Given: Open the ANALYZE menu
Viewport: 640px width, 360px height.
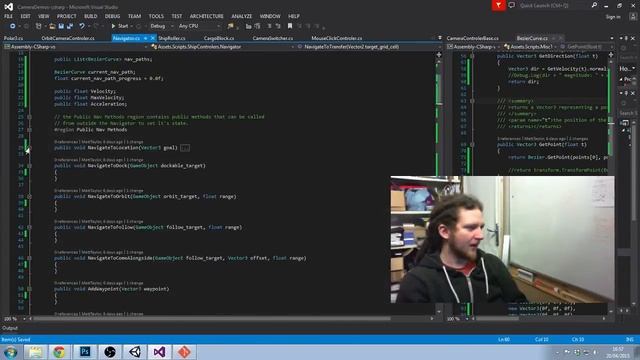Looking at the screenshot, I should click(242, 16).
